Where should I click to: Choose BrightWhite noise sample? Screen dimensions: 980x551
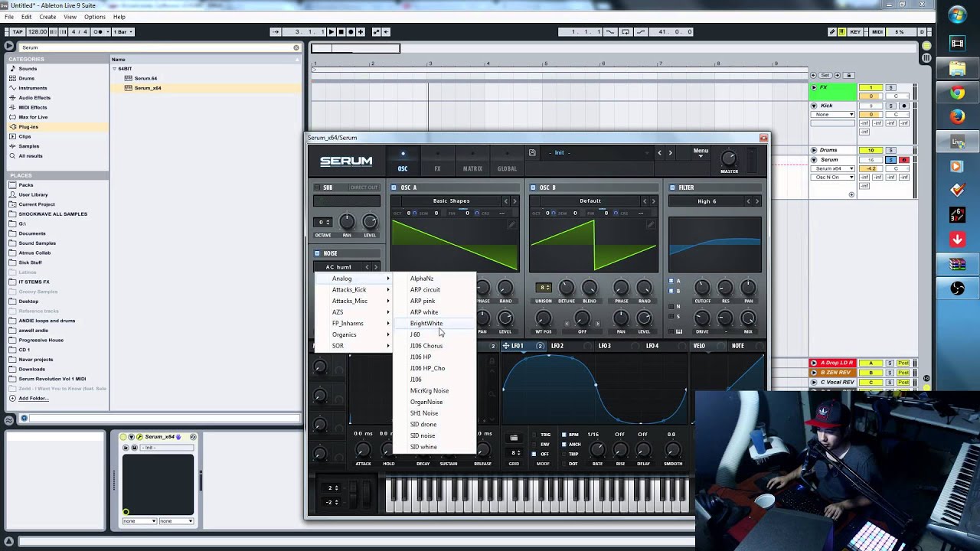[x=433, y=323]
